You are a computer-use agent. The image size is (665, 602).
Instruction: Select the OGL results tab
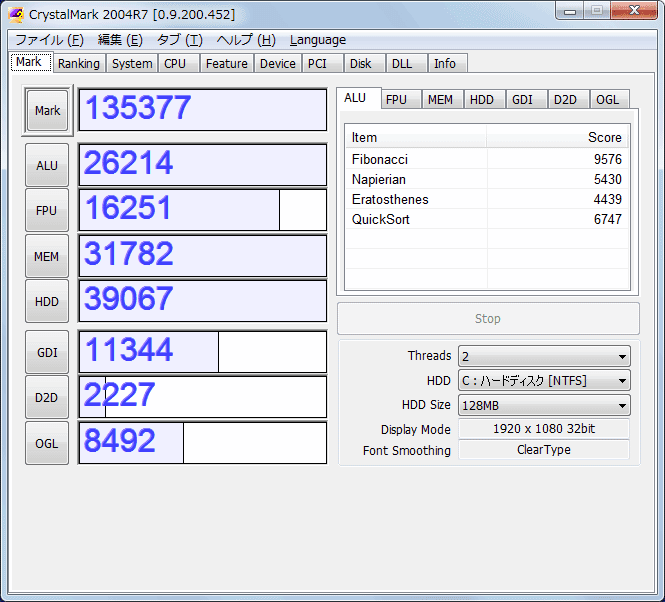point(607,100)
